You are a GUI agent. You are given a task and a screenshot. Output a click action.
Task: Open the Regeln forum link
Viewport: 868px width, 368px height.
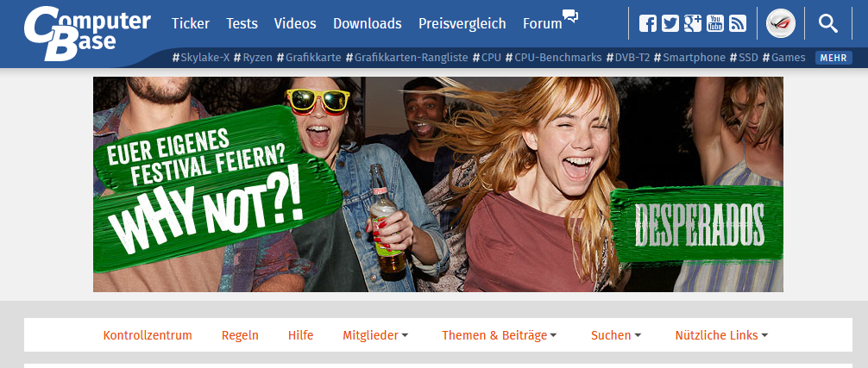click(x=240, y=335)
